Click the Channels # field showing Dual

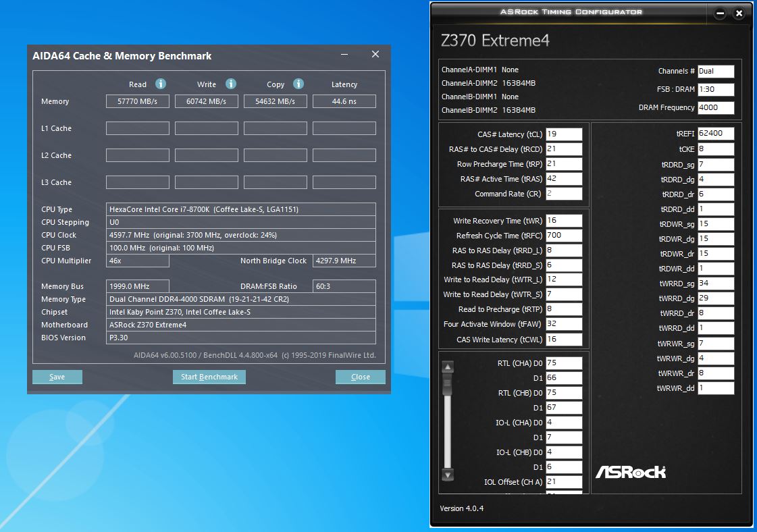click(x=716, y=72)
